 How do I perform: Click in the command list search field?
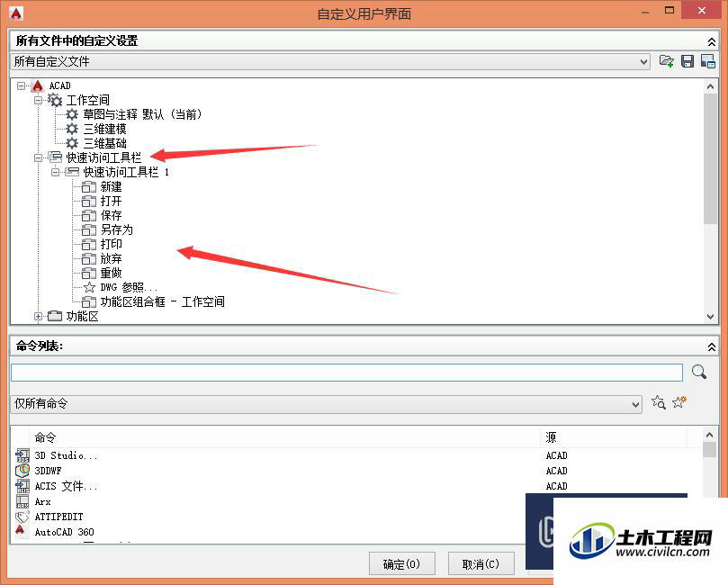click(346, 373)
